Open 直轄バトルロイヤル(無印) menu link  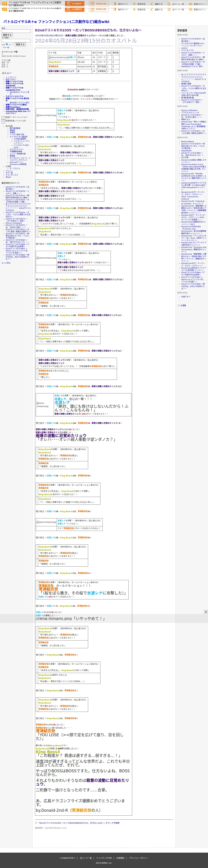[16, 105]
